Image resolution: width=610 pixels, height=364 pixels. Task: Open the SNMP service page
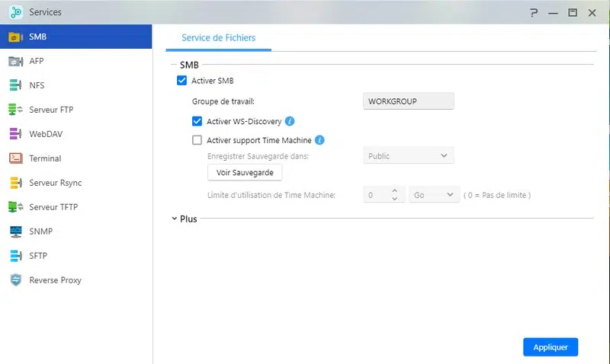75,231
